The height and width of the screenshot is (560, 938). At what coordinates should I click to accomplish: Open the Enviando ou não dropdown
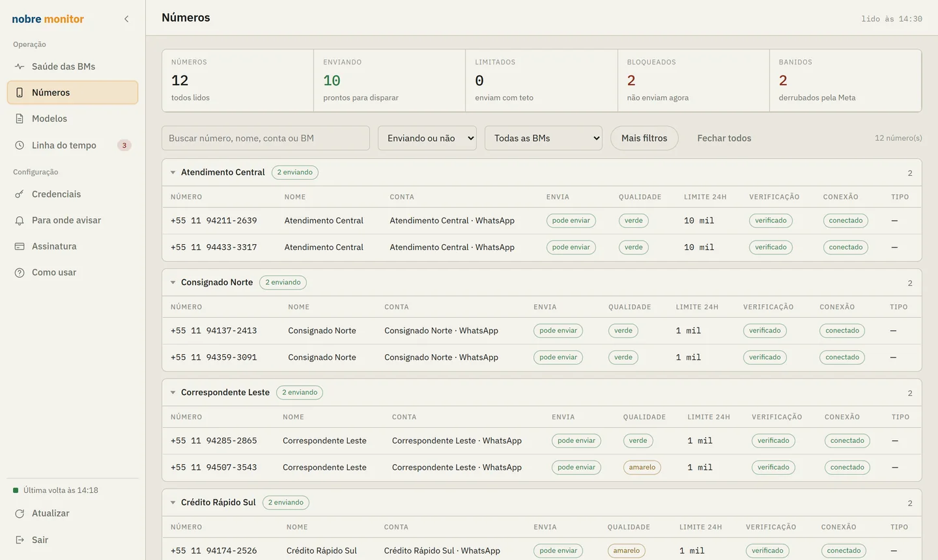427,138
